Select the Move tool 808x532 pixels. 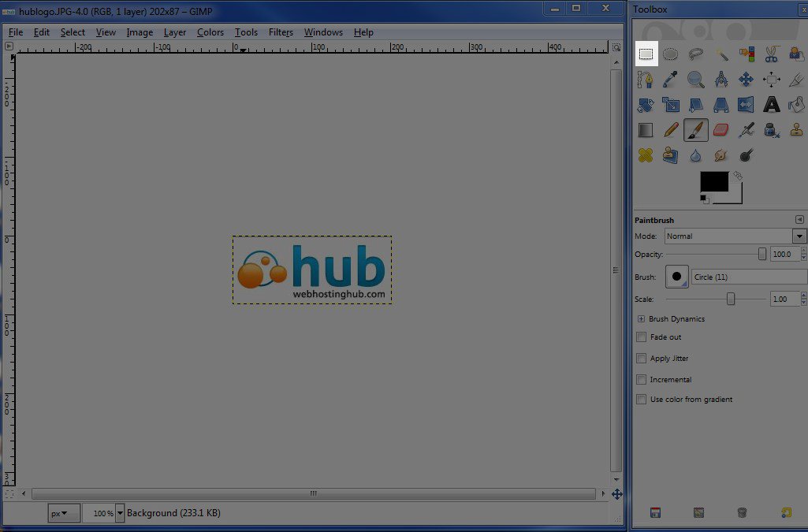coord(746,80)
